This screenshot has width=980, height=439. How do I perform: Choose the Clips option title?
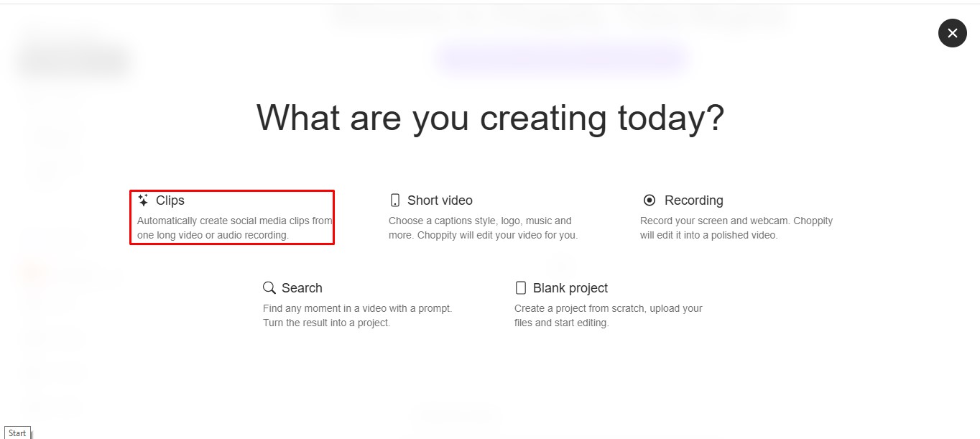tap(170, 200)
